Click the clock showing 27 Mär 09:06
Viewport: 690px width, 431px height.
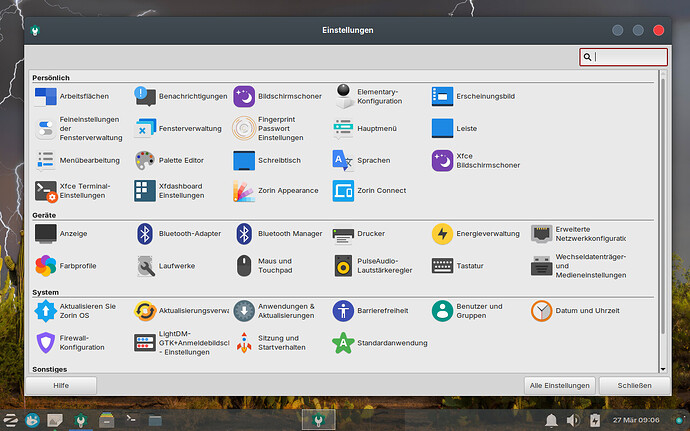636,420
